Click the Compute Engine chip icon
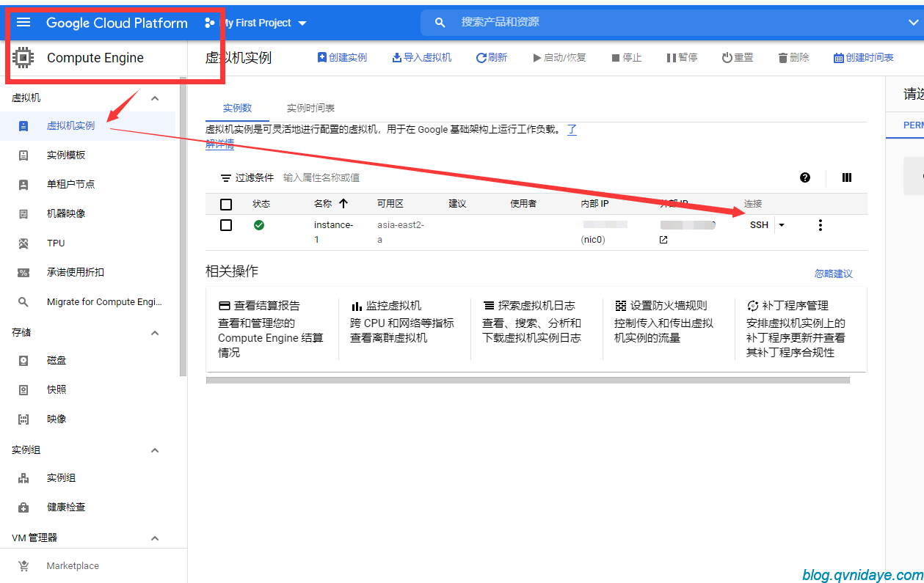 point(23,57)
